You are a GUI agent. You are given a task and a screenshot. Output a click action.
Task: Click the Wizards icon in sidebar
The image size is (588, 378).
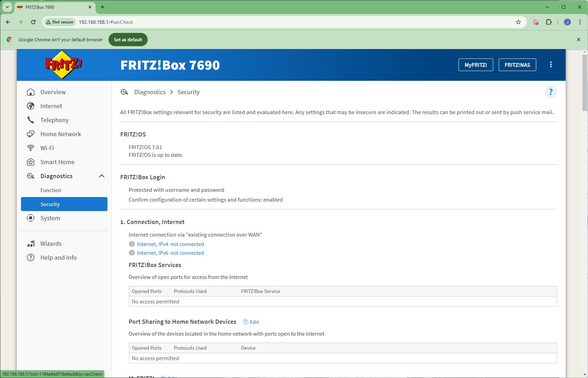(31, 244)
